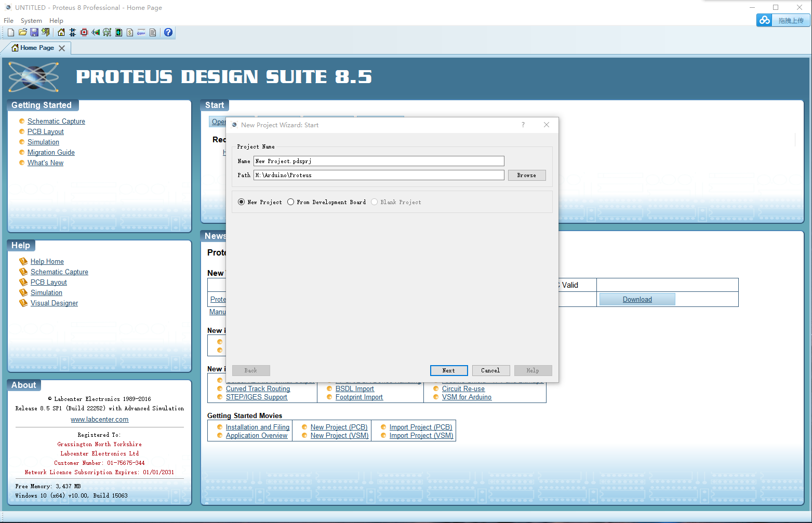Image resolution: width=812 pixels, height=523 pixels.
Task: Launch the 3D Viewer toolbar icon
Action: tap(96, 32)
